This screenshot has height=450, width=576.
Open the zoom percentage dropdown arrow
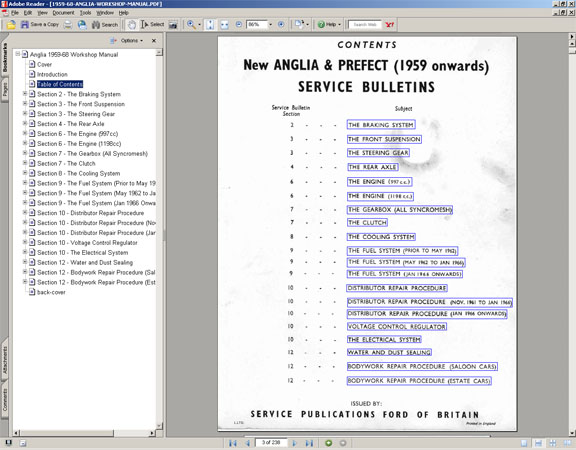click(271, 25)
